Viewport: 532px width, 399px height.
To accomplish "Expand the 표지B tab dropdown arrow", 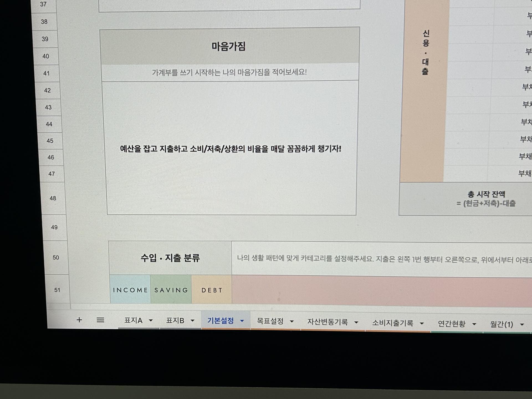I will (193, 321).
